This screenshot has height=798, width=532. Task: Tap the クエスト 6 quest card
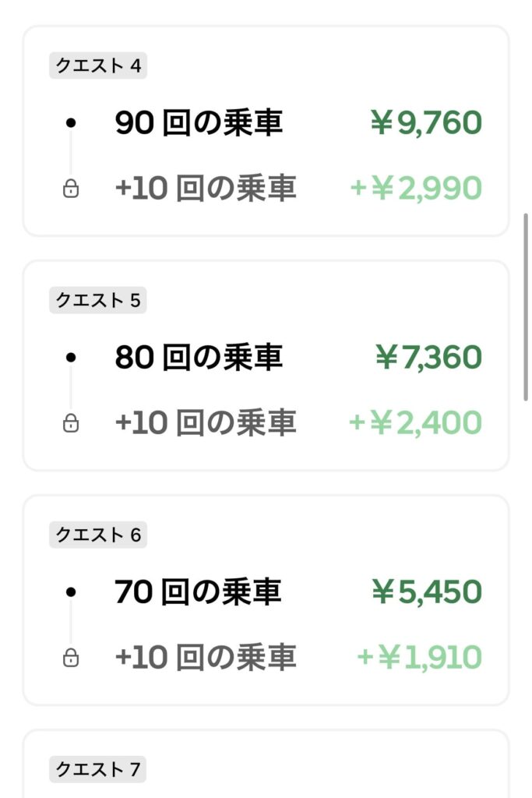coord(266,598)
